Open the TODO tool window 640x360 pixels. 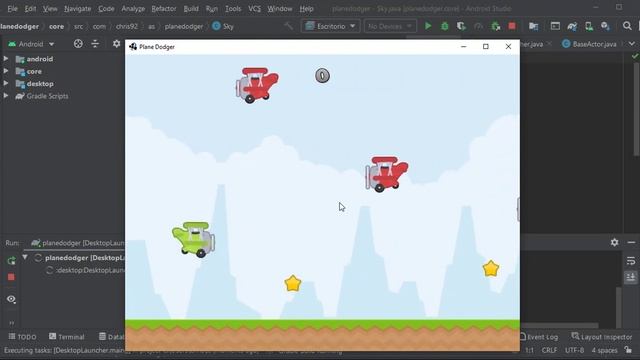[22, 337]
